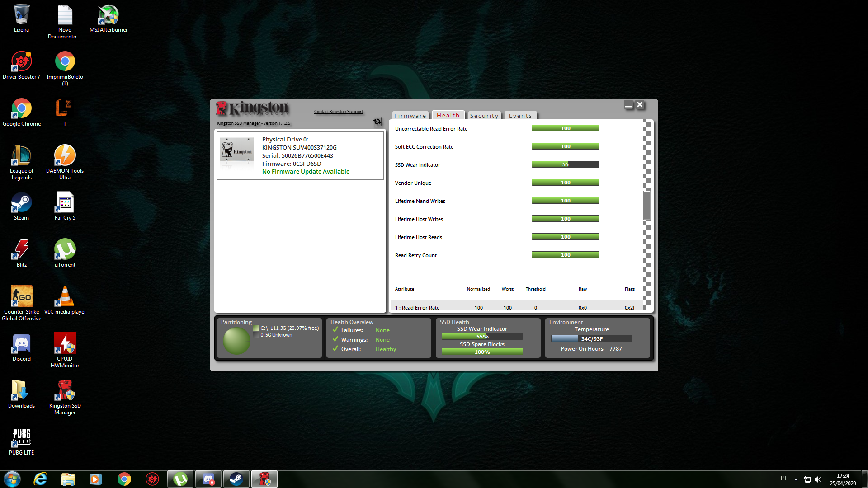Launch Counter-Strike Global Offensive icon
868x488 pixels.
point(21,304)
